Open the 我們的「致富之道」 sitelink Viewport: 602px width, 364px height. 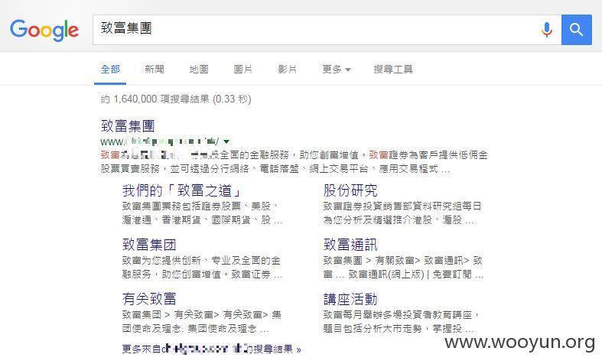182,190
